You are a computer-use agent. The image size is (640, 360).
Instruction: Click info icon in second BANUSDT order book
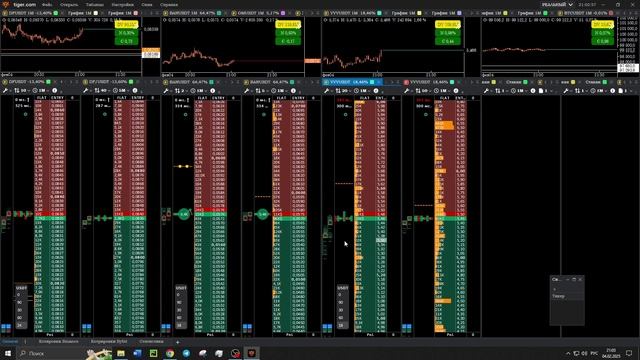(x=293, y=90)
